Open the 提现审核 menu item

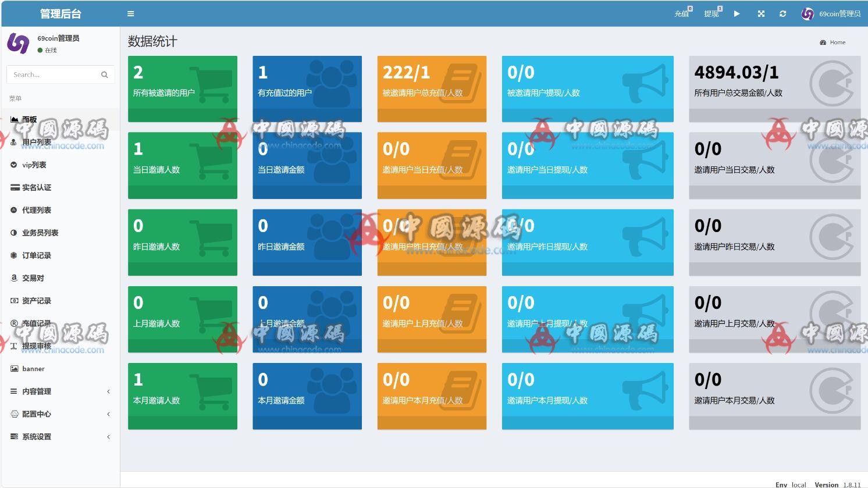click(60, 346)
